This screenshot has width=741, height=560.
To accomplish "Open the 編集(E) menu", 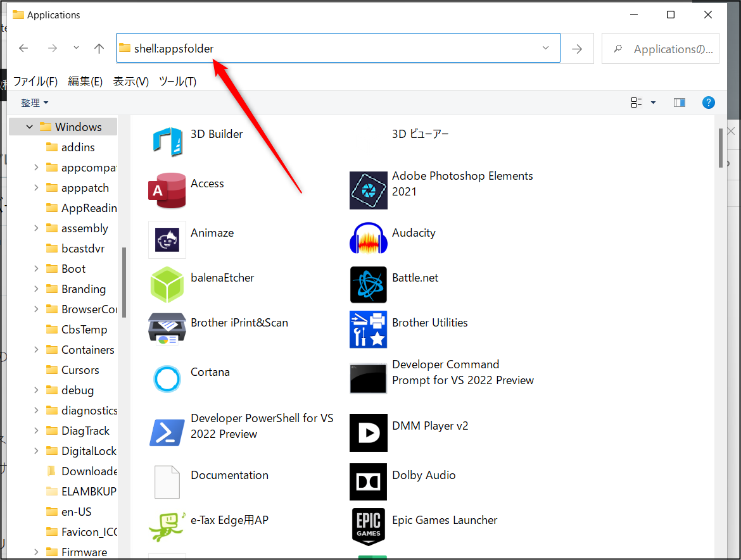I will click(85, 81).
